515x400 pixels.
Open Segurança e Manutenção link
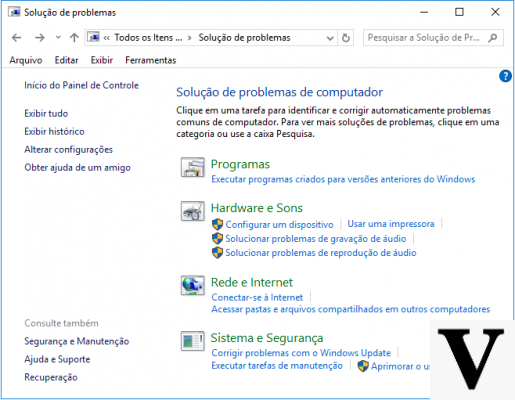(77, 341)
